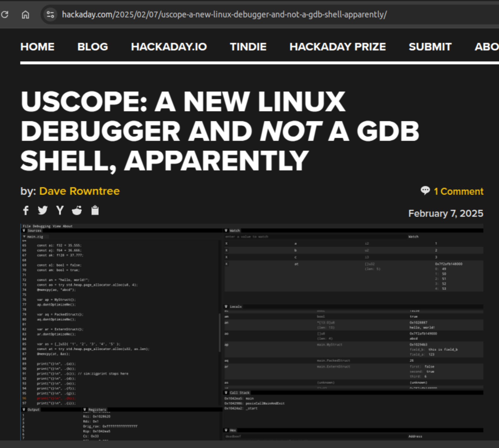Screen dimensions: 499x448
Task: Open author Dave Rowntree's page
Action: point(79,191)
